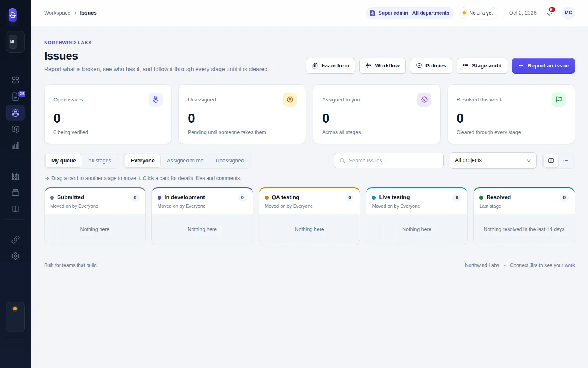Click the Resolved this week stat card

[x=511, y=114]
